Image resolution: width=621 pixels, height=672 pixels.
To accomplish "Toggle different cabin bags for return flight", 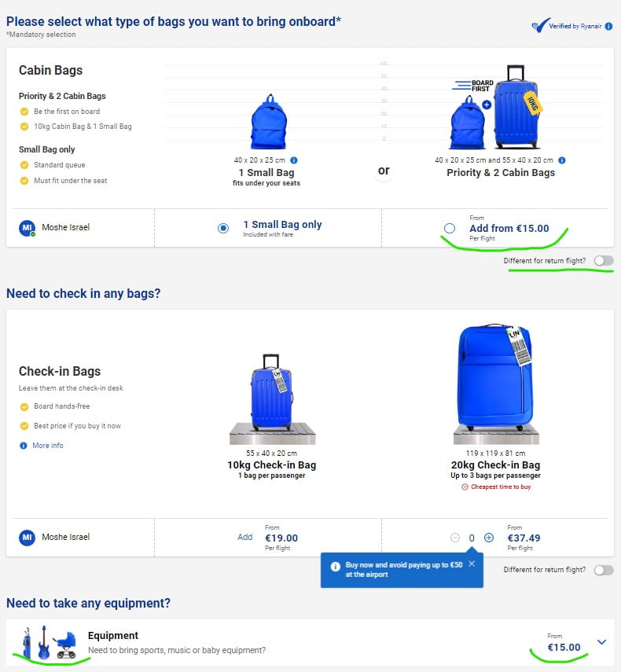I will pos(604,260).
